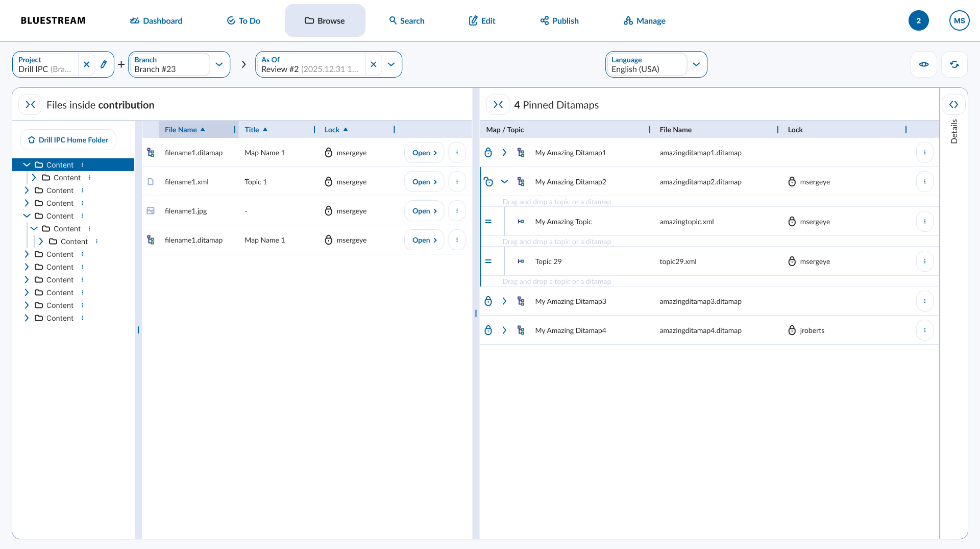980x549 pixels.
Task: Open the Branch #23 dropdown
Action: [x=219, y=64]
